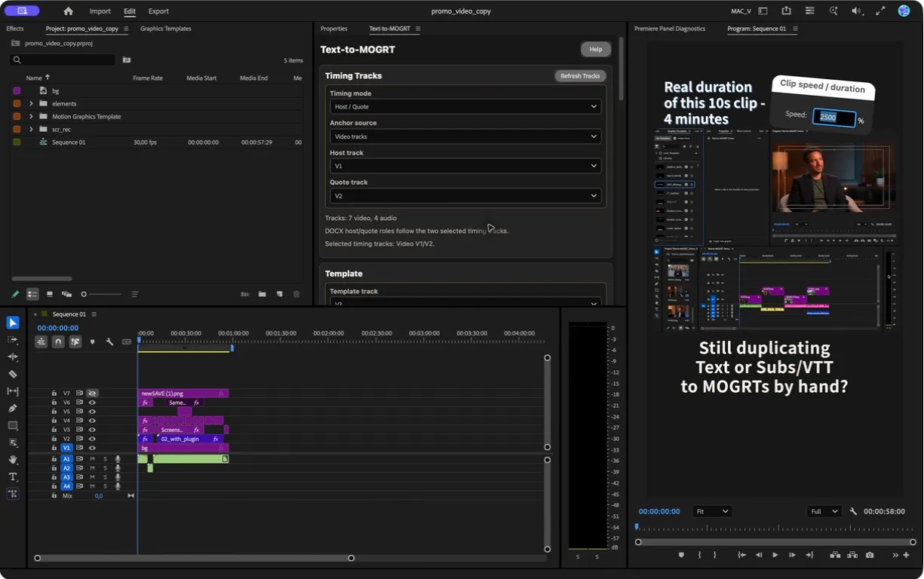Enable voice-over record on track A4
Image resolution: width=924 pixels, height=579 pixels.
118,486
